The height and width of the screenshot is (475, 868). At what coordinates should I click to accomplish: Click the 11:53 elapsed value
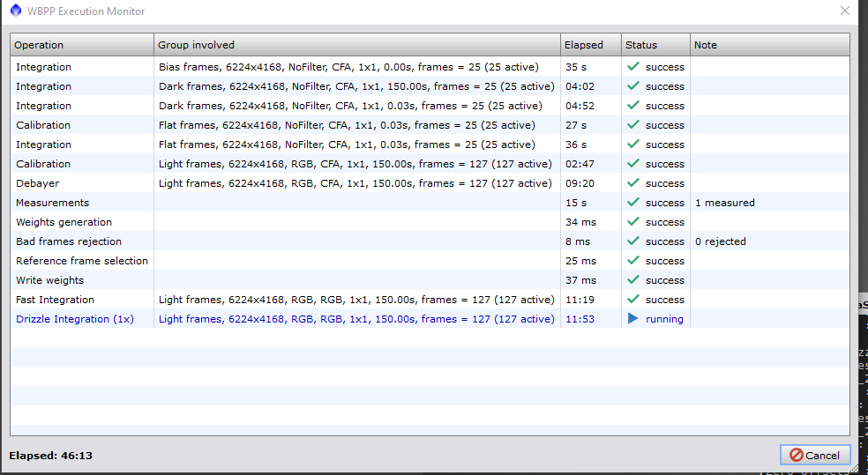tap(580, 318)
